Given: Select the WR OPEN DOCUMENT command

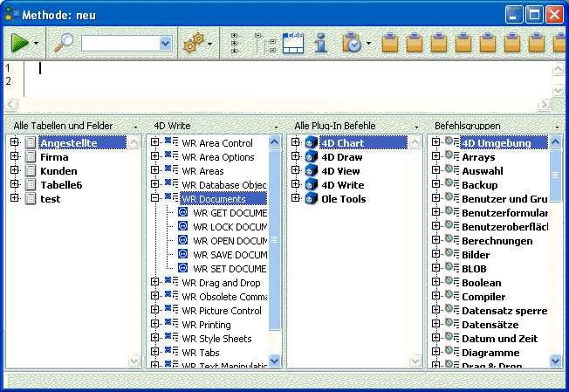Looking at the screenshot, I should click(230, 241).
